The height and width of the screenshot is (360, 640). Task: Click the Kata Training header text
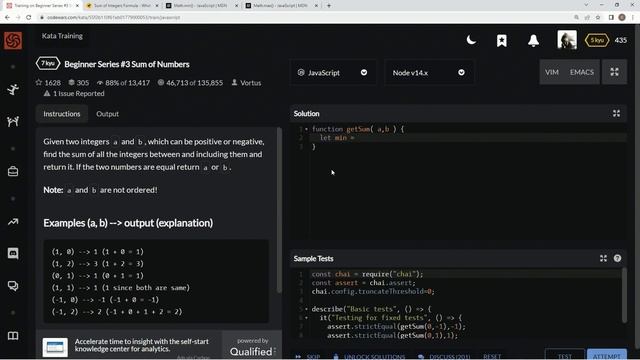tap(62, 36)
